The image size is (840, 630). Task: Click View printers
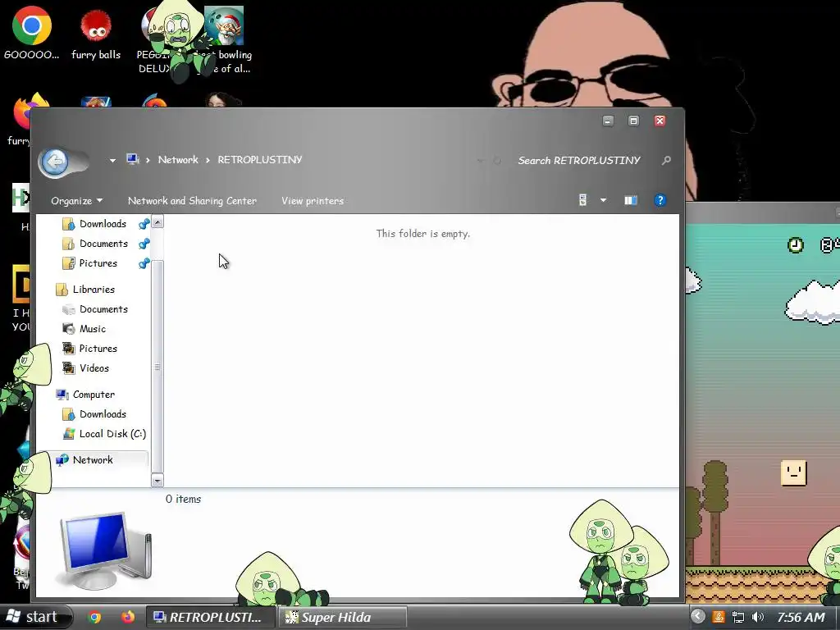[313, 201]
